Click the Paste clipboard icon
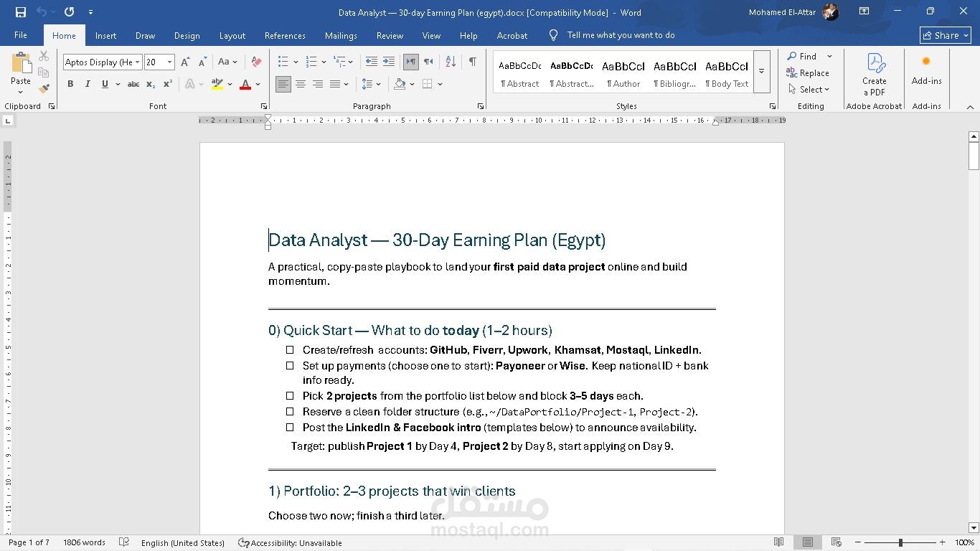The width and height of the screenshot is (980, 551). tap(21, 62)
